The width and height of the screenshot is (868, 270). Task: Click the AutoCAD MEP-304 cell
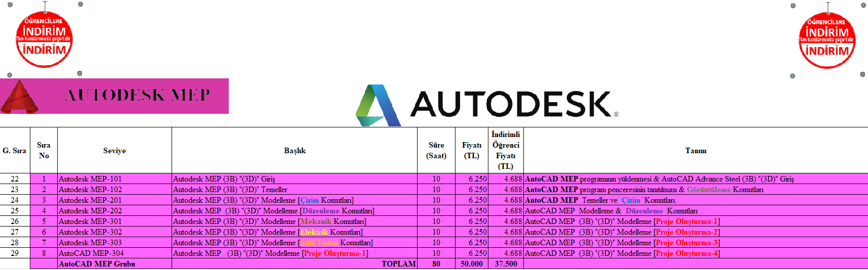pos(115,253)
